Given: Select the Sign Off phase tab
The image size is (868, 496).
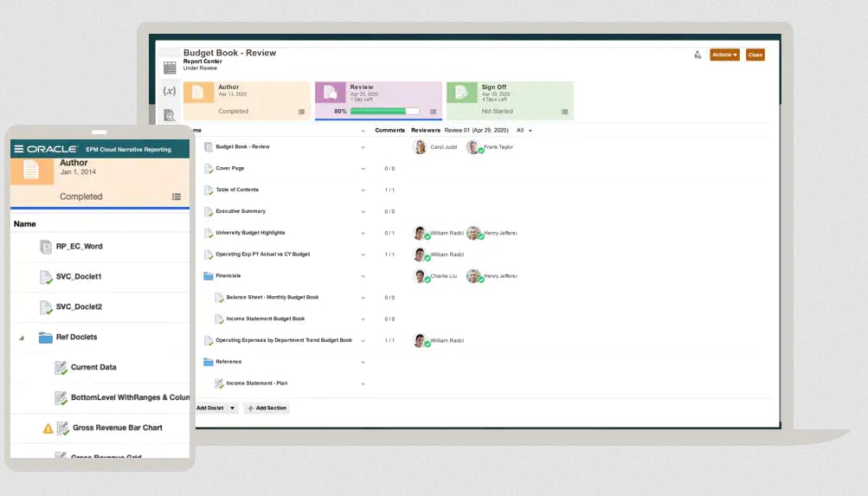Looking at the screenshot, I should click(x=510, y=100).
